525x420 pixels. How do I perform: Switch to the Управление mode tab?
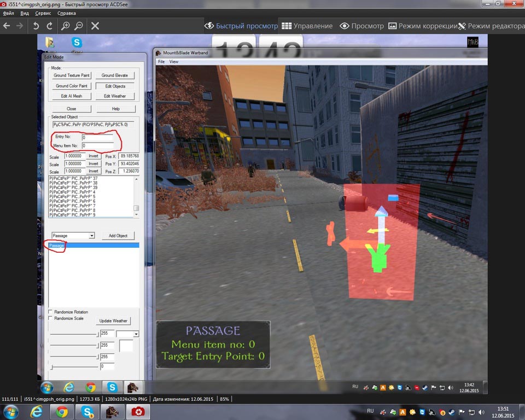[x=307, y=26]
